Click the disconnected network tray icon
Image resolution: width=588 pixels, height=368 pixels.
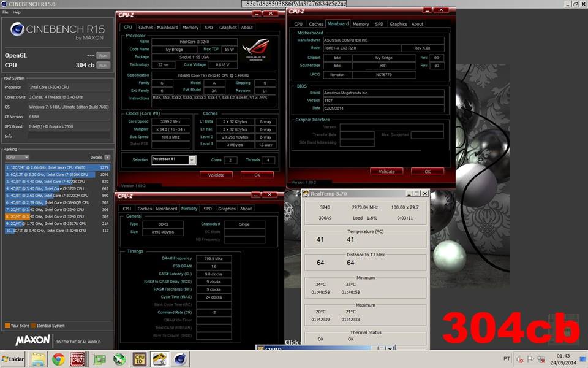click(541, 359)
